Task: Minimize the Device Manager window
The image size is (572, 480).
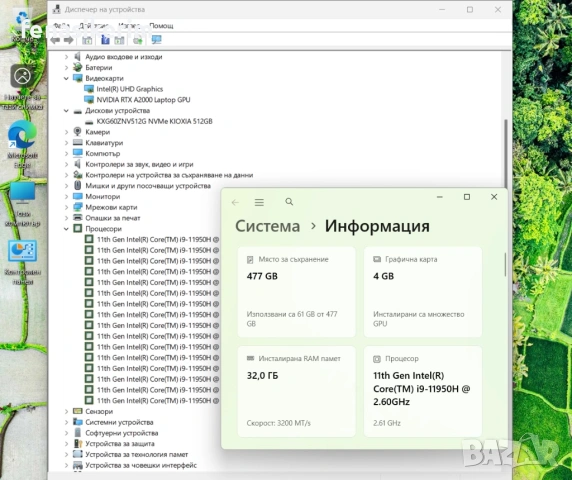Action: [442, 10]
